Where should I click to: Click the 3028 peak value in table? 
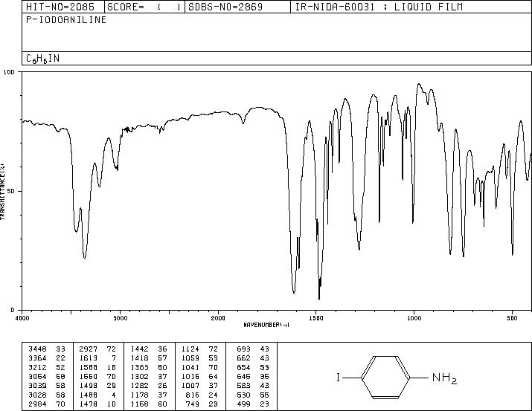pos(37,395)
